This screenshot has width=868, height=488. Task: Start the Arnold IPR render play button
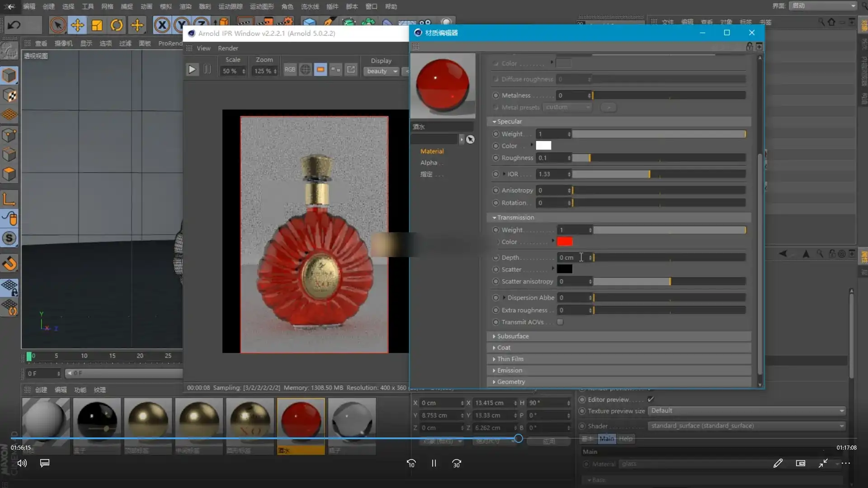[x=192, y=70]
